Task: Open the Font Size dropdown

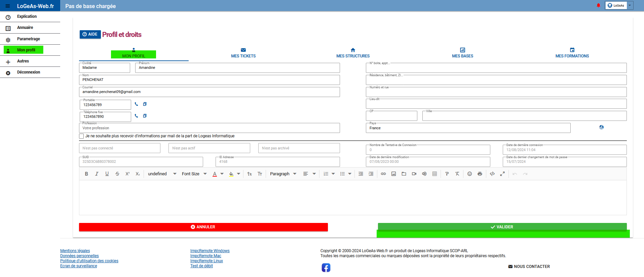Action: click(x=194, y=174)
